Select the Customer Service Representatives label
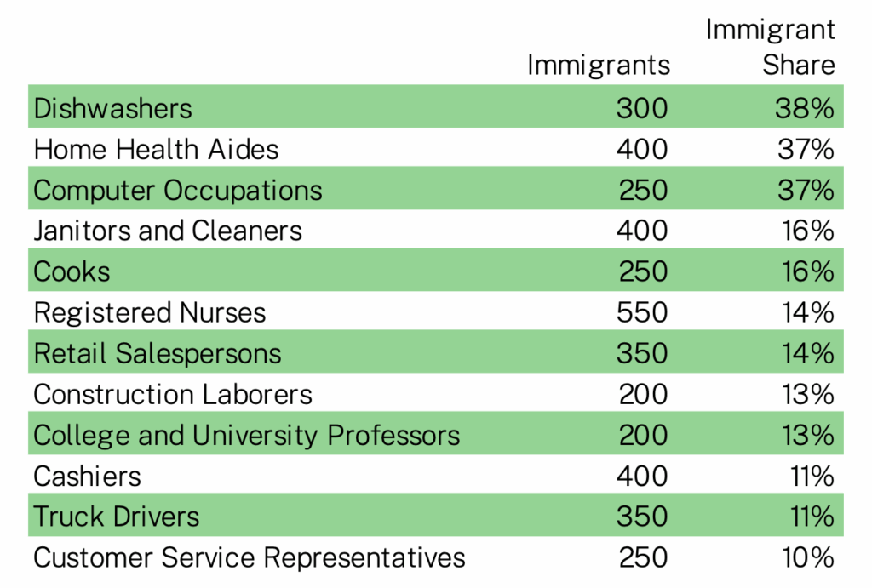This screenshot has height=588, width=872. click(250, 557)
